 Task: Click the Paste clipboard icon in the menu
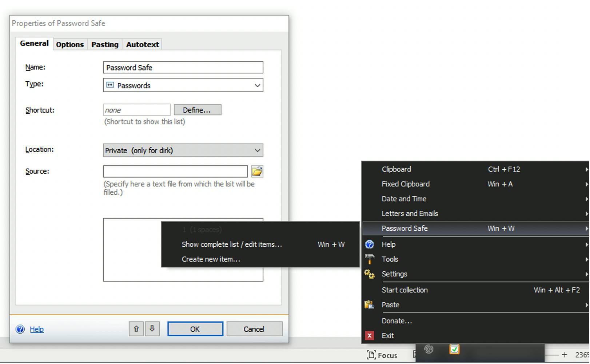(369, 305)
